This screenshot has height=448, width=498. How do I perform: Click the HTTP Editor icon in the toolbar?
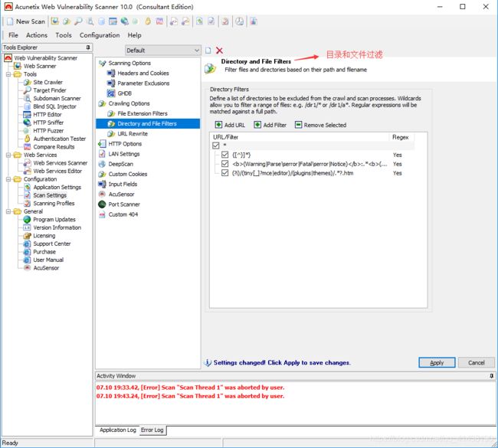click(113, 21)
